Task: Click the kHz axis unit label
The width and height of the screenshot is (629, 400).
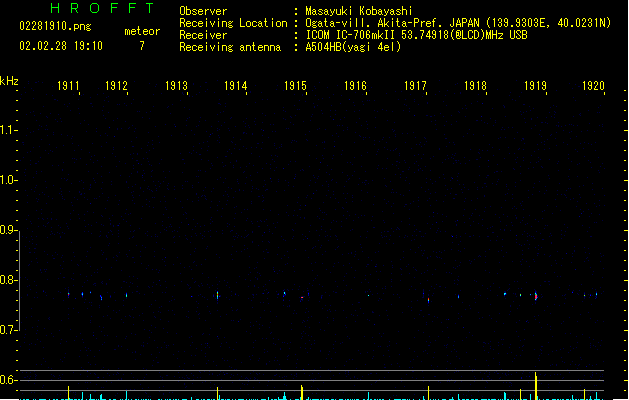Action: coord(9,81)
